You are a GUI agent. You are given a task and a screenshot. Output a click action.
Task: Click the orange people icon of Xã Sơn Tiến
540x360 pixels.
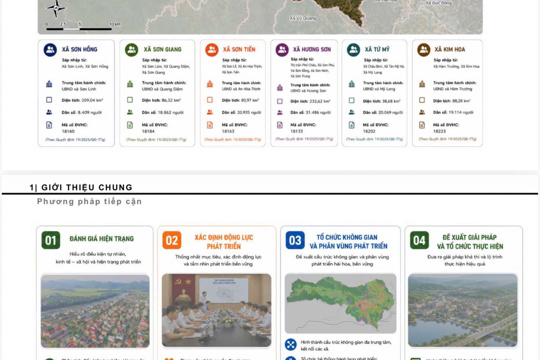point(212,50)
